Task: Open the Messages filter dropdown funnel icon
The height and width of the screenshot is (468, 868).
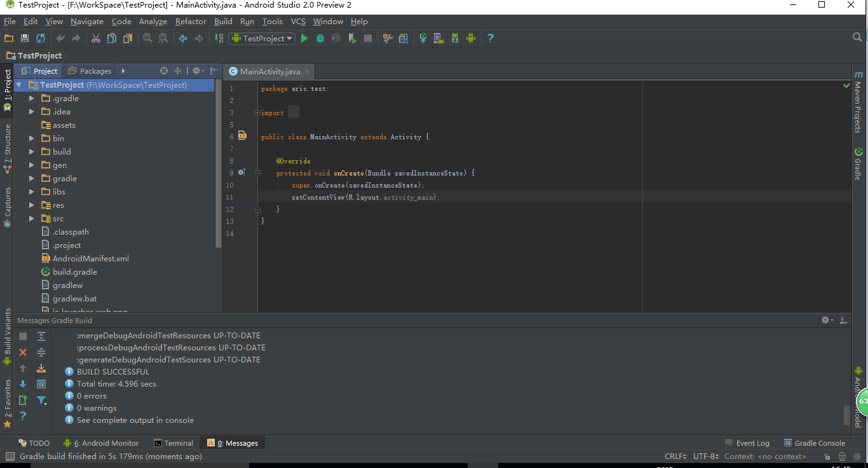Action: pyautogui.click(x=41, y=400)
